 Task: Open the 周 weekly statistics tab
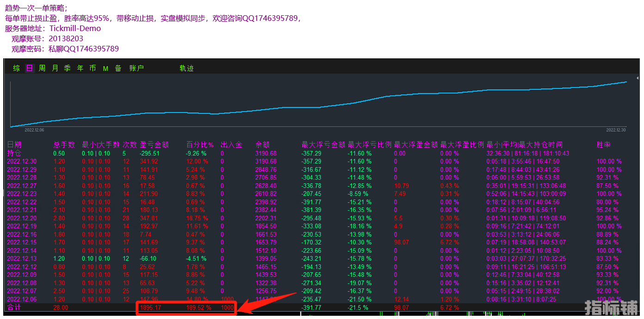pyautogui.click(x=42, y=68)
